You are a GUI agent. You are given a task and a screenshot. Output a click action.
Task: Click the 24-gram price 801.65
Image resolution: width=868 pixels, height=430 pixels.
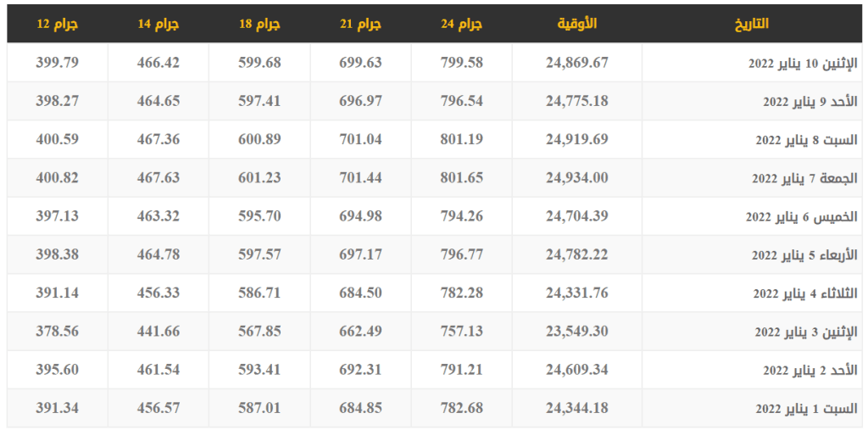461,178
